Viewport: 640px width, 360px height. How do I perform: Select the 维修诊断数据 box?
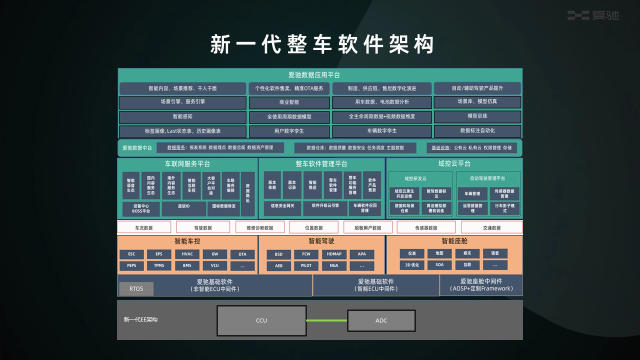[x=260, y=227]
